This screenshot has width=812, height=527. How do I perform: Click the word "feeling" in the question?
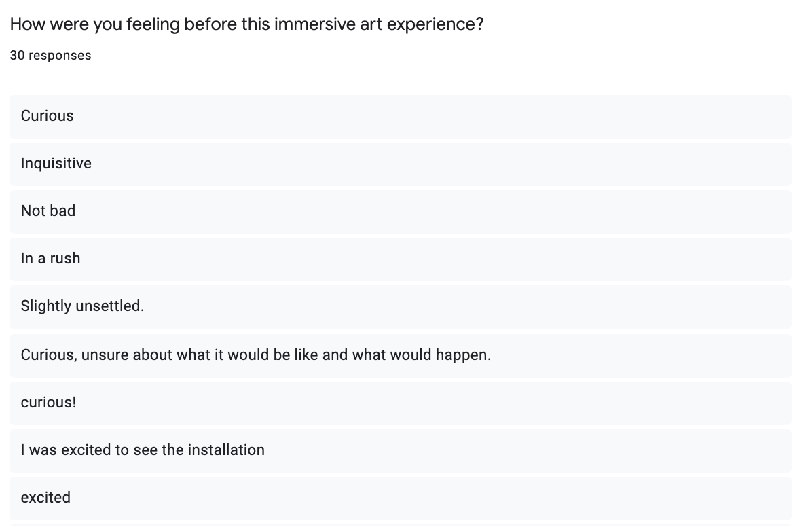coord(153,24)
